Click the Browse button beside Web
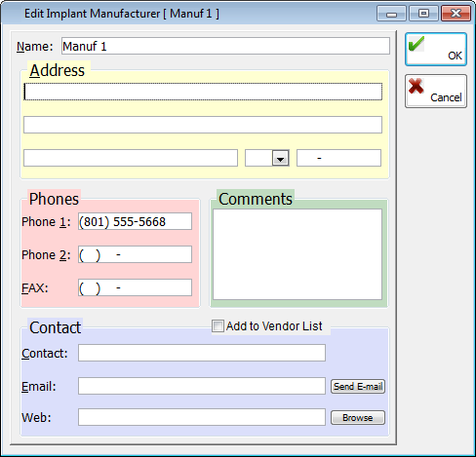The width and height of the screenshot is (476, 457). [x=358, y=418]
